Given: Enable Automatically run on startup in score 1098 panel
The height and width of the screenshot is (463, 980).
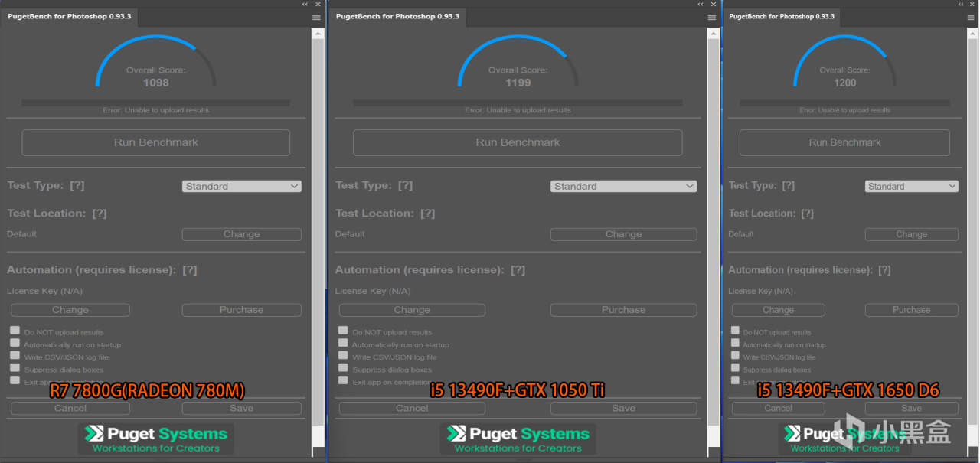Looking at the screenshot, I should tap(15, 343).
